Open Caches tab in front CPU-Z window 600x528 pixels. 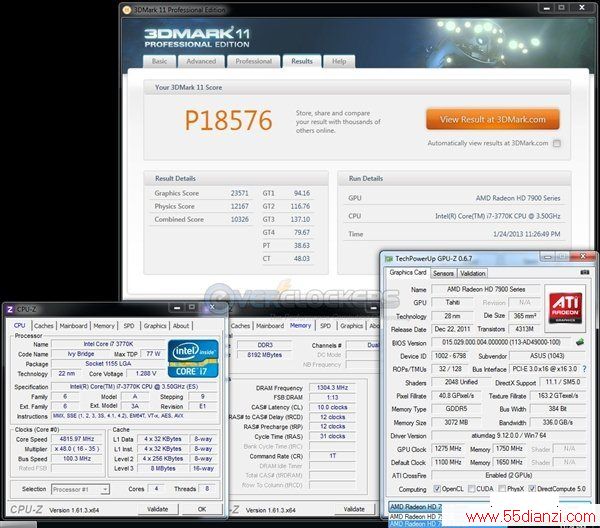(x=44, y=326)
